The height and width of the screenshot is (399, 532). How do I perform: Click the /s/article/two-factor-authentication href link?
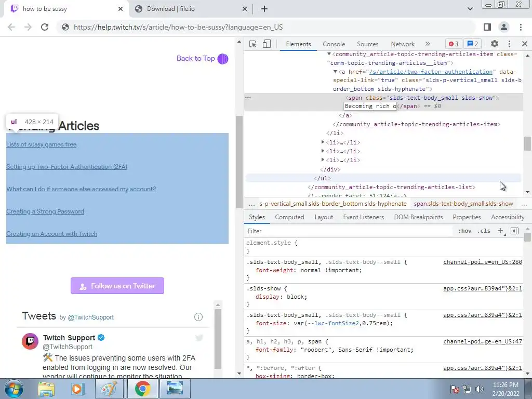pos(431,72)
